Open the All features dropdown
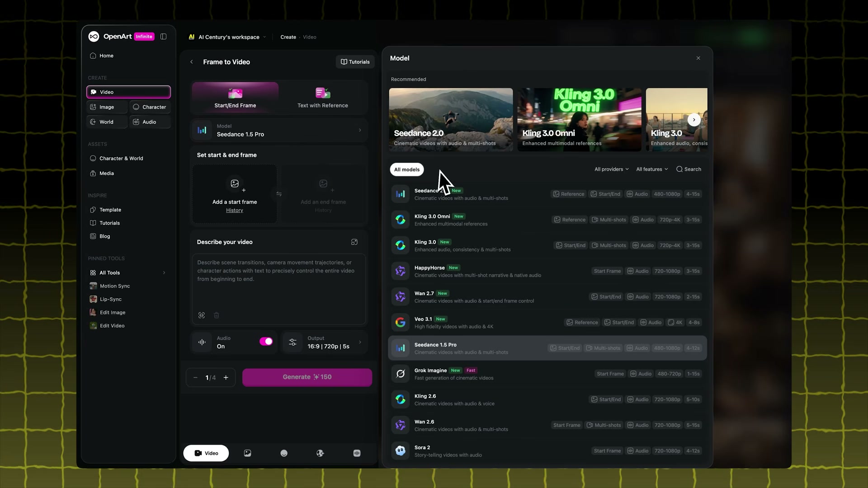 [x=652, y=169]
